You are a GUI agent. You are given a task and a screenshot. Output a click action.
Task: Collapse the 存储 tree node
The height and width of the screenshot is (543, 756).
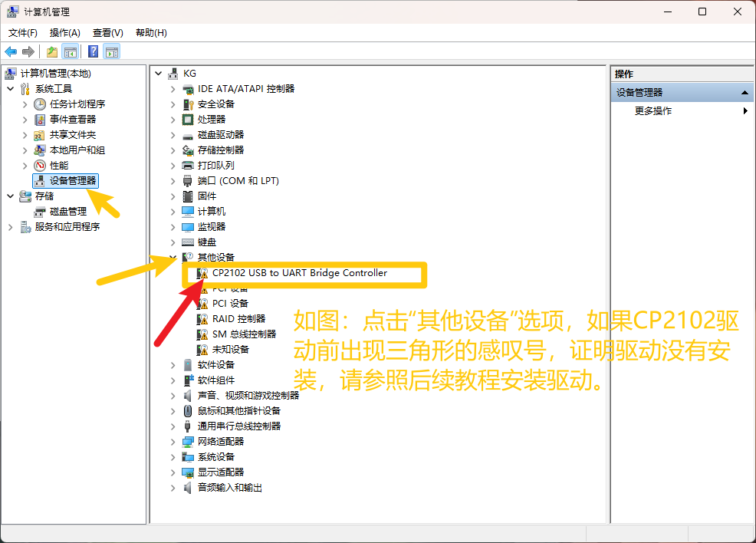coord(11,196)
